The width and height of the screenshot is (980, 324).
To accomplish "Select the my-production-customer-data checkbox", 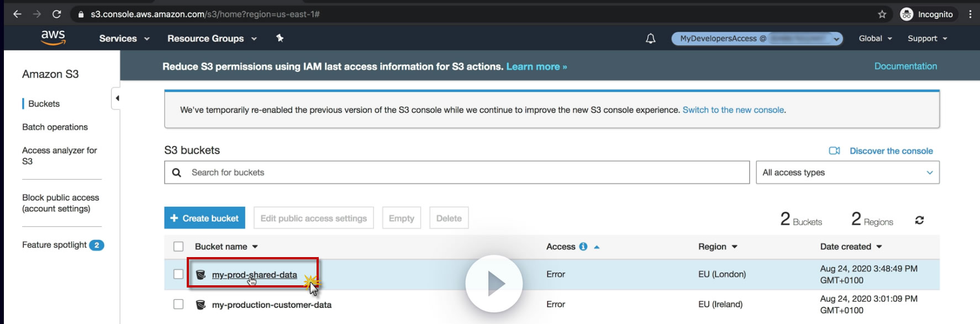I will coord(178,304).
